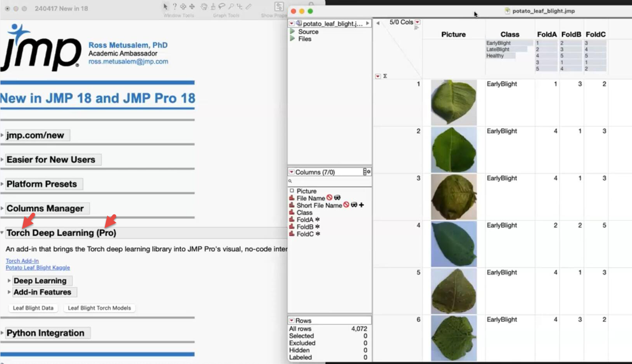Select the Magnifier tool
This screenshot has height=364, width=632.
coord(231,6)
